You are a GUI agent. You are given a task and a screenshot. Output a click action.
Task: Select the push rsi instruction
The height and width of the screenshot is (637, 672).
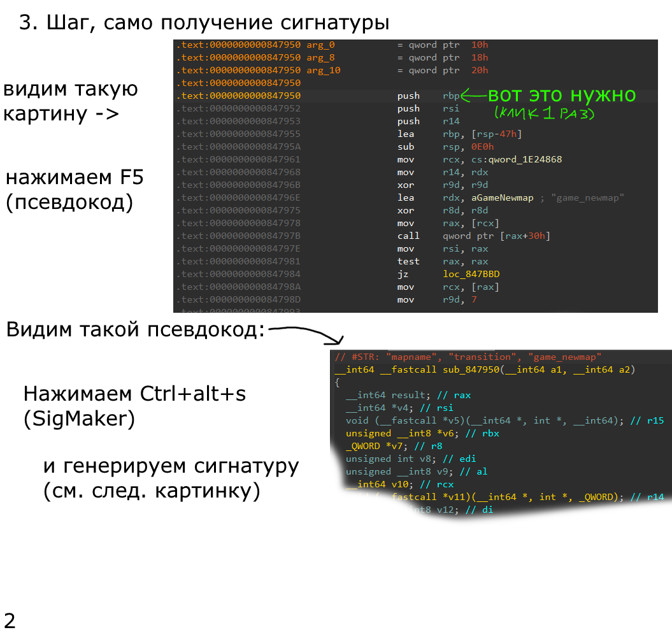(x=428, y=108)
